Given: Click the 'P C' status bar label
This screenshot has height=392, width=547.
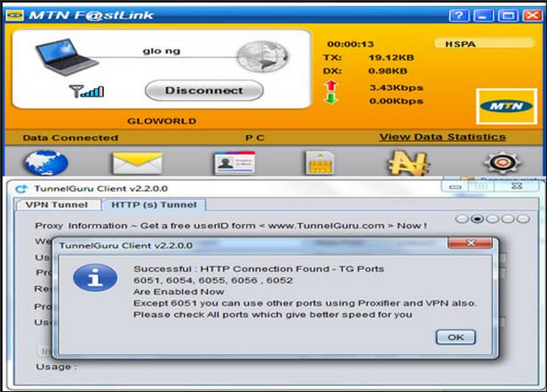Looking at the screenshot, I should tap(255, 138).
